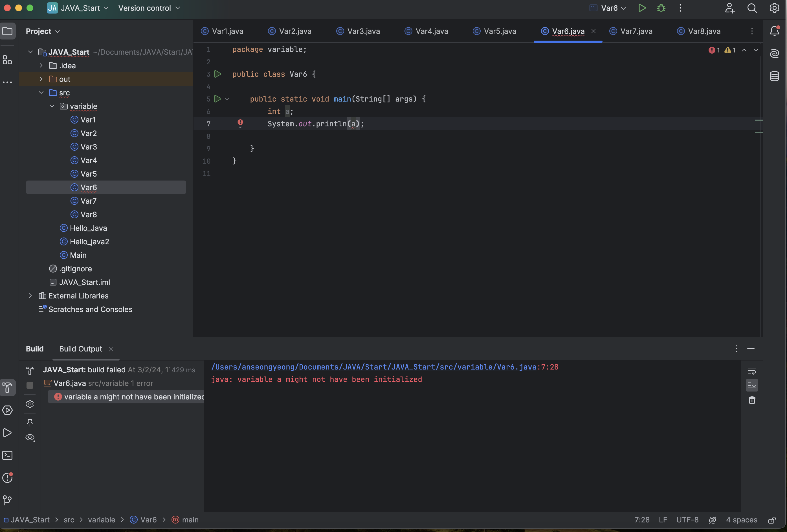Open the Database tool window
787x532 pixels.
[x=775, y=76]
